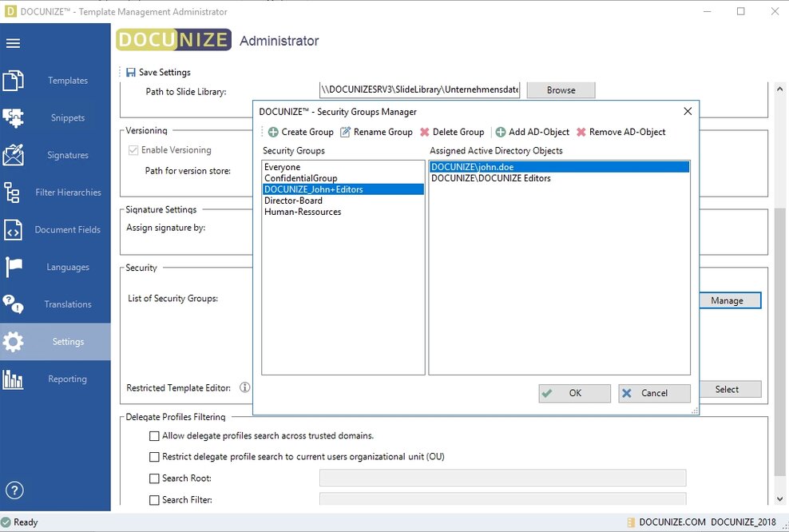
Task: Click Add AD-Object toolbar button
Action: [x=532, y=132]
